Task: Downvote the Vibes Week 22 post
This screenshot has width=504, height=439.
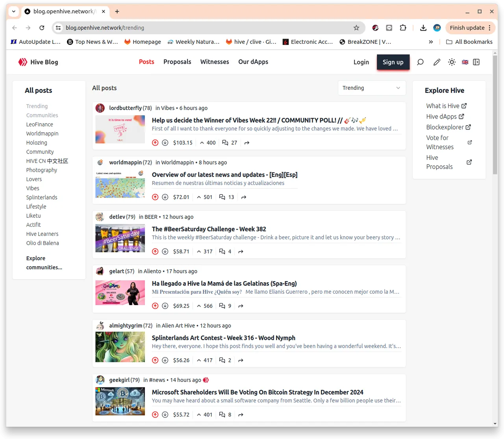Action: (x=165, y=143)
